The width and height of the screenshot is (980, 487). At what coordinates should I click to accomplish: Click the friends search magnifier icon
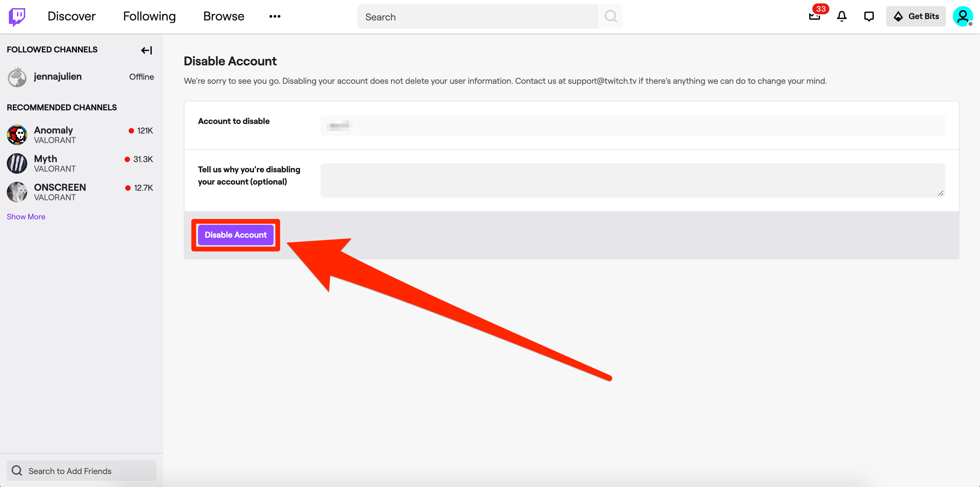click(x=17, y=471)
